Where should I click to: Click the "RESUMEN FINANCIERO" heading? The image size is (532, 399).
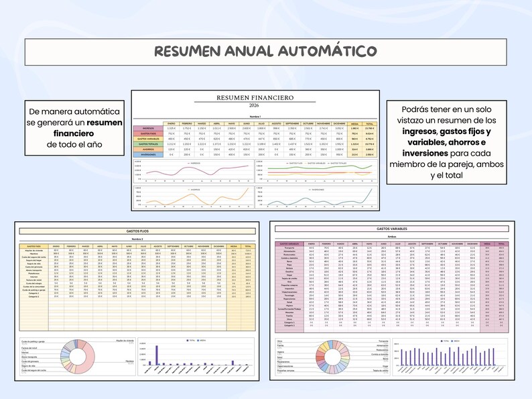[x=255, y=98]
